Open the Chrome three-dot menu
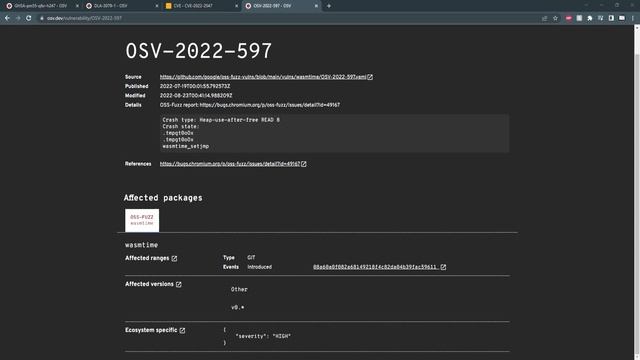Screen dimensions: 640x360 click(633, 18)
